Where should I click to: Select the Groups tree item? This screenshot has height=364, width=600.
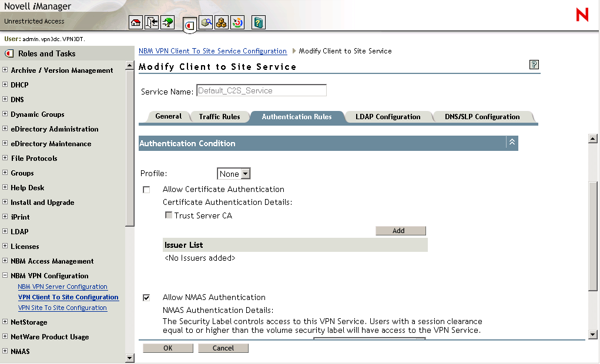pos(22,173)
